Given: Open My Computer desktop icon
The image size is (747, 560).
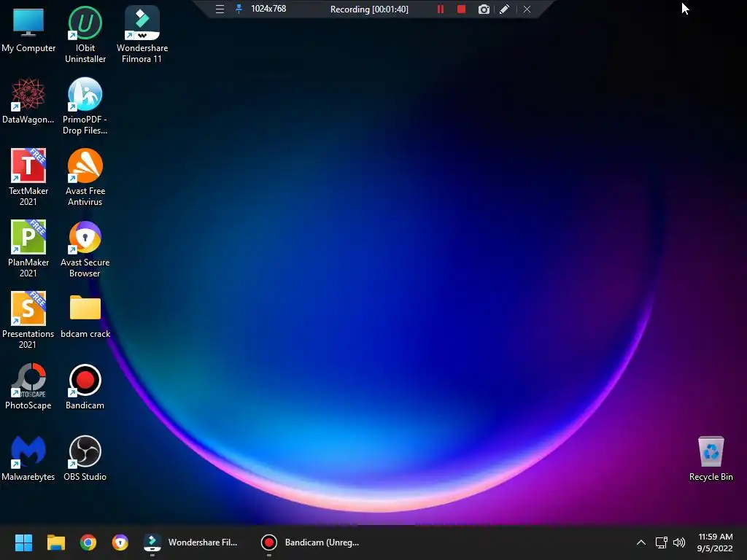Looking at the screenshot, I should [28, 29].
